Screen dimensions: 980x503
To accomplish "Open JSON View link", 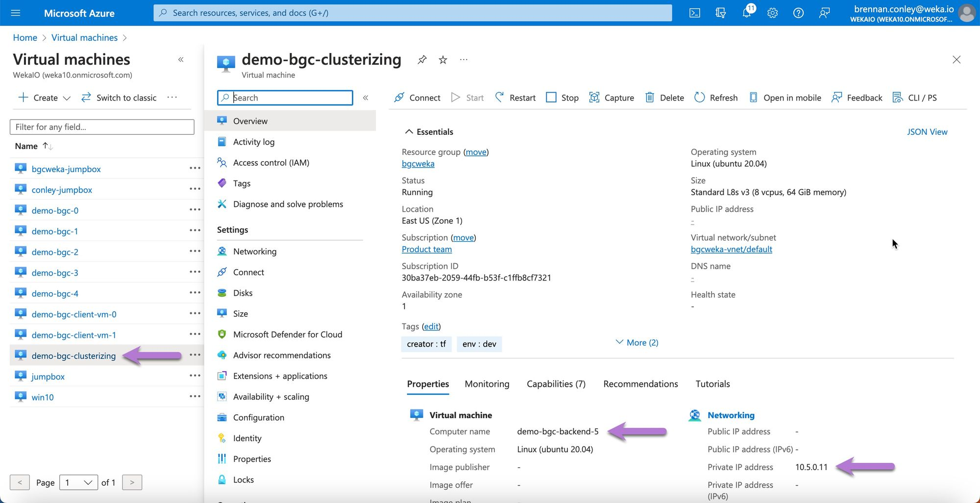I will [927, 132].
